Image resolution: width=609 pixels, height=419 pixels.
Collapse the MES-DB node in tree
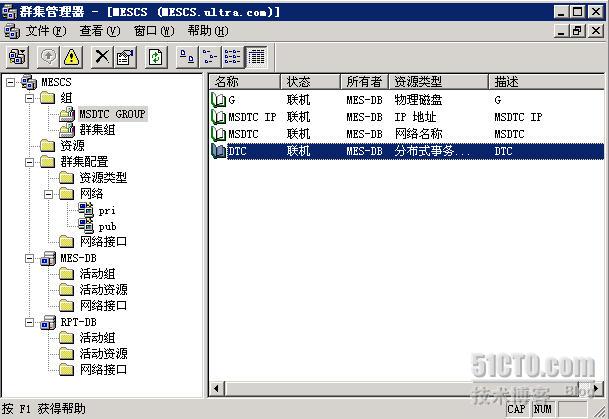(x=30, y=258)
